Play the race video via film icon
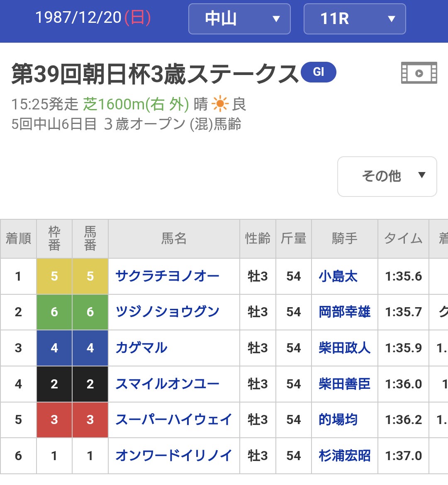This screenshot has width=448, height=485. point(419,73)
